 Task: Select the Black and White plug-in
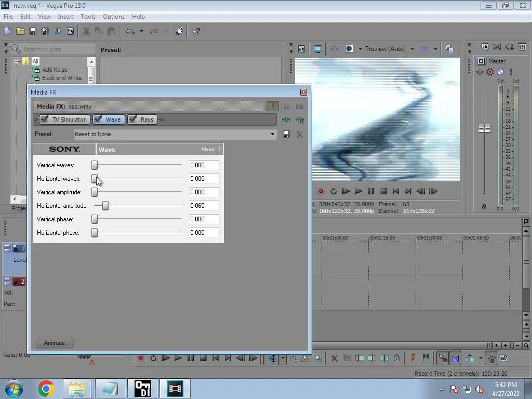(62, 78)
